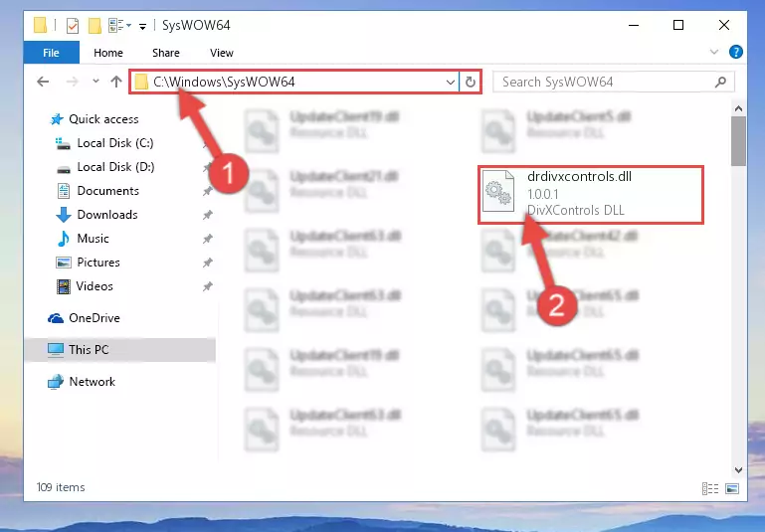
Task: Open Pictures folder in sidebar
Action: pos(98,263)
